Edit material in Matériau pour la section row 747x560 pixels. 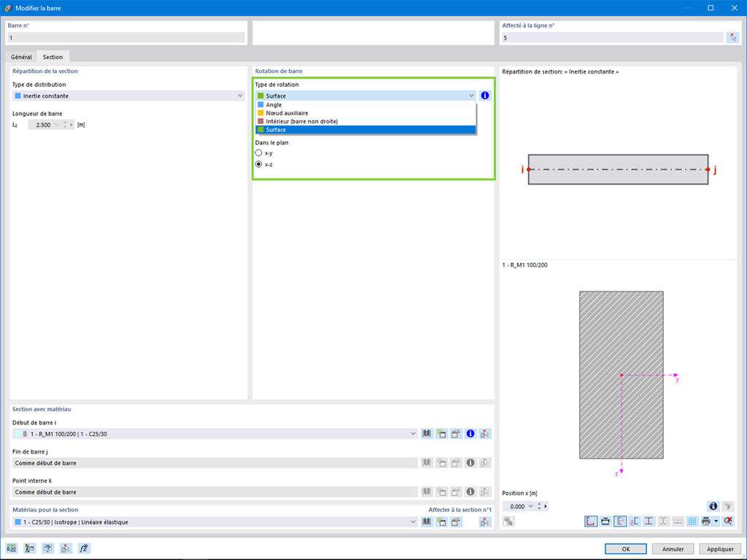point(456,522)
